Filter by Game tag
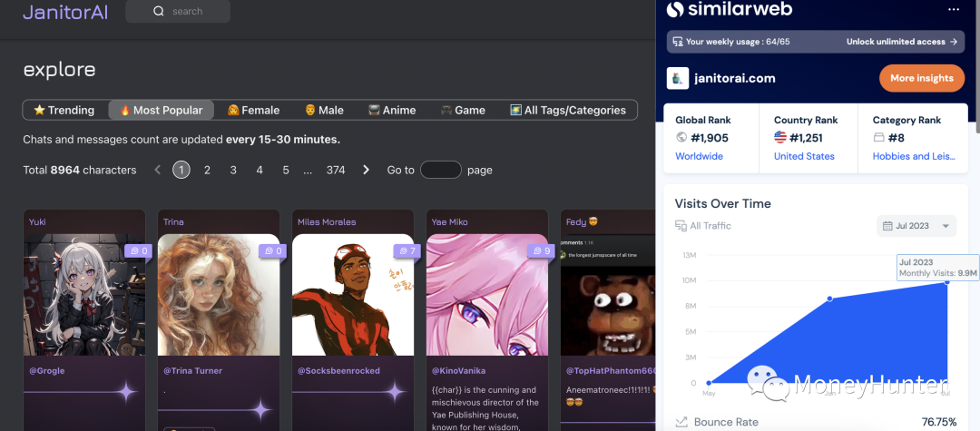This screenshot has width=980, height=431. pyautogui.click(x=463, y=110)
